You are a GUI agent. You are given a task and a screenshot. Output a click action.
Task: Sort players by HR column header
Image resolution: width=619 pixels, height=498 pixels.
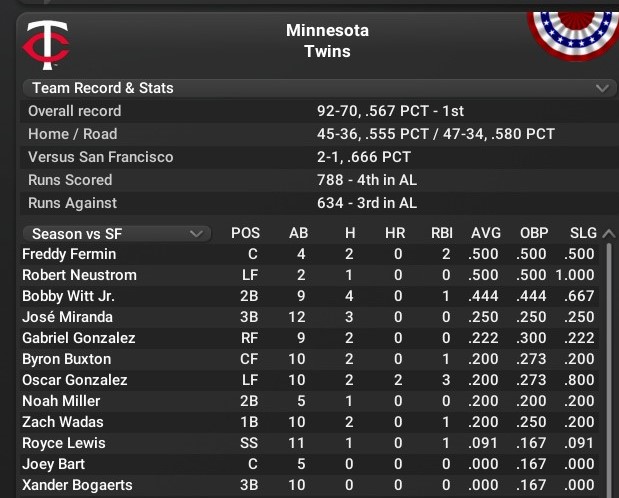point(394,233)
